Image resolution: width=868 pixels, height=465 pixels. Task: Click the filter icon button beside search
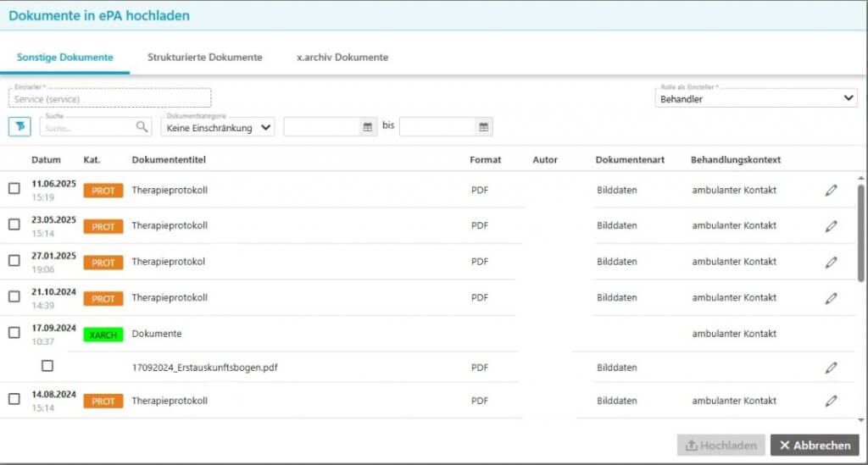click(19, 126)
